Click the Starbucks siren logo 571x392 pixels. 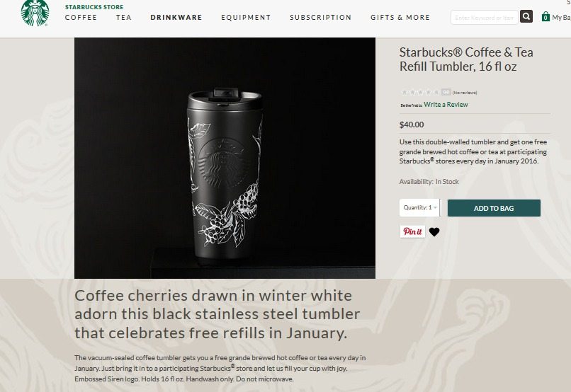pyautogui.click(x=35, y=13)
